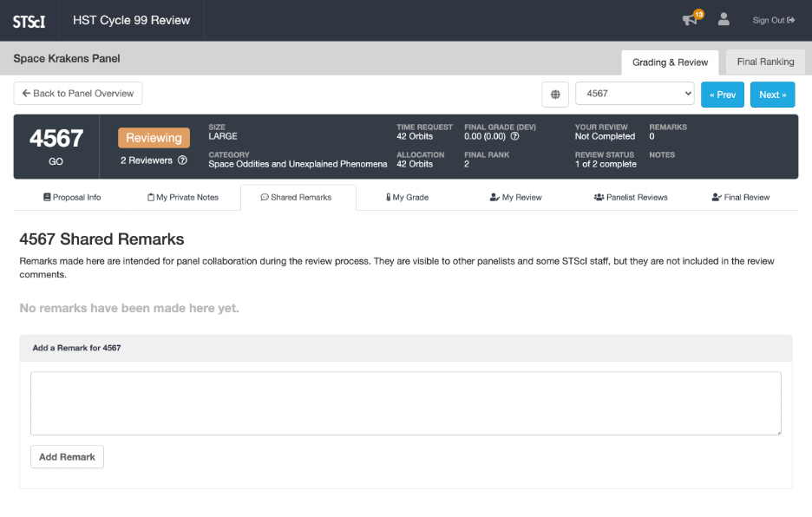Open the My Private Notes tab
This screenshot has width=812, height=517.
coord(183,198)
